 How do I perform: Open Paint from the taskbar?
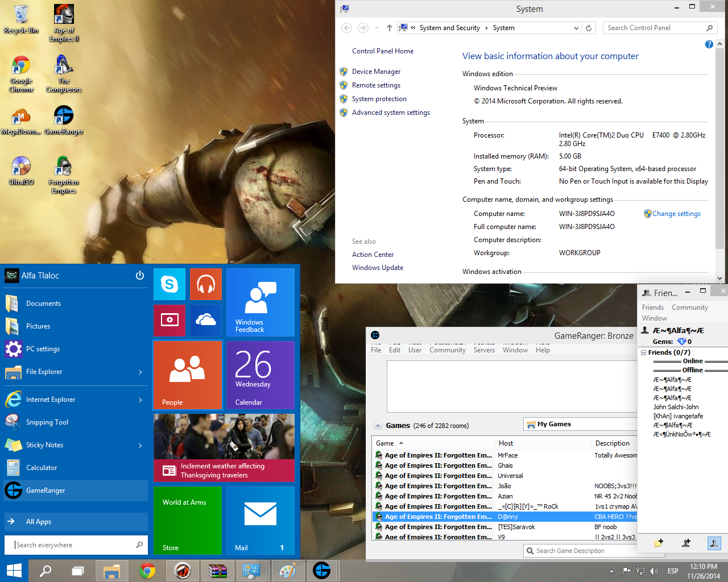(287, 571)
